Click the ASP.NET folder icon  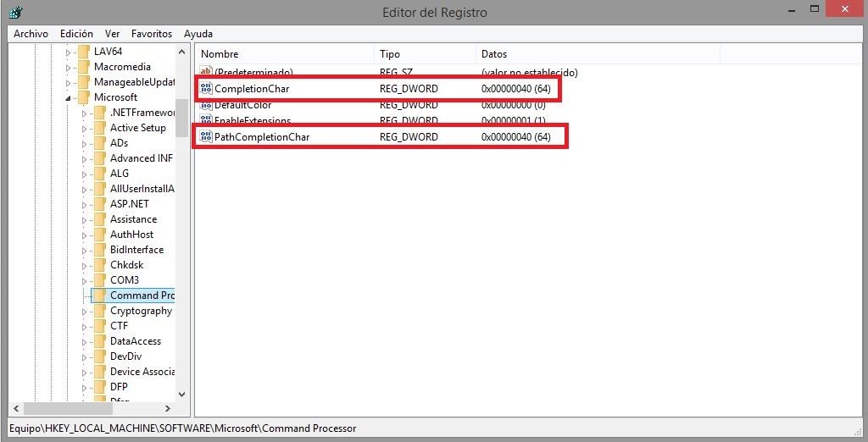tap(100, 204)
